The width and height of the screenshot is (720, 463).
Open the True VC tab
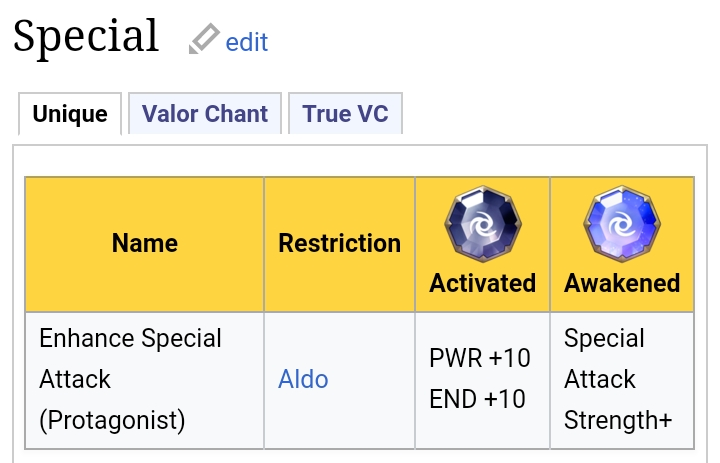345,113
